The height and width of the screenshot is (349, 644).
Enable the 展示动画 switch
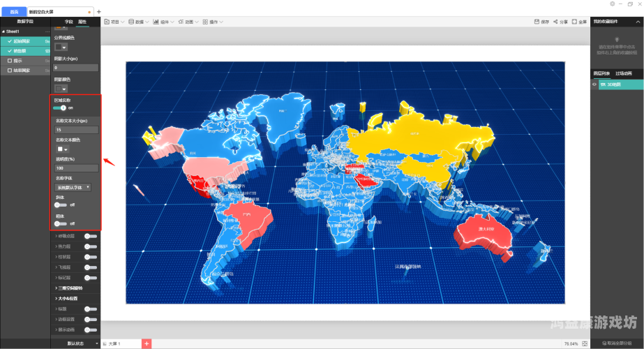tap(91, 329)
